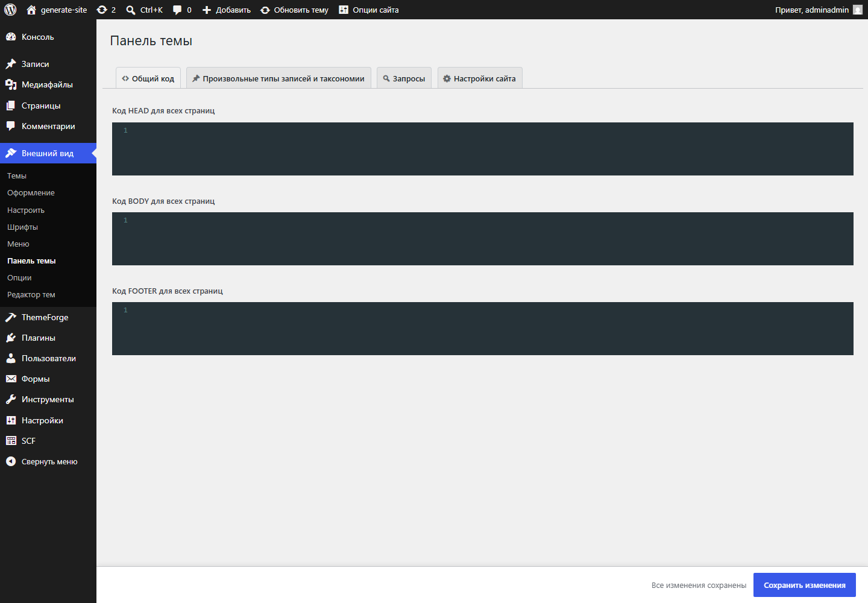Open the Страницы section

(x=48, y=106)
